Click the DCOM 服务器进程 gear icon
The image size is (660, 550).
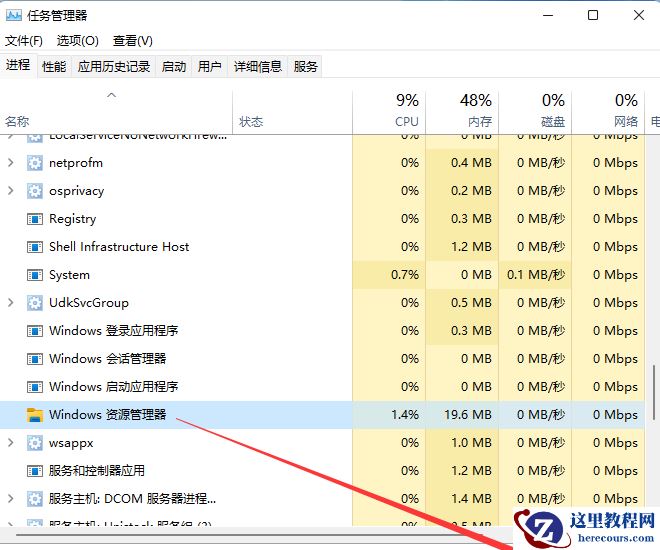pos(35,499)
